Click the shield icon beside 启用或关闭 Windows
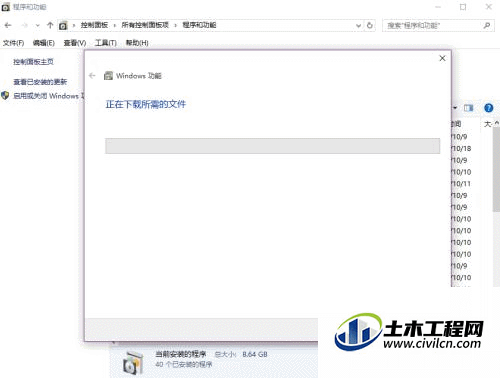Viewport: 500px width, 378px height. (x=5, y=96)
